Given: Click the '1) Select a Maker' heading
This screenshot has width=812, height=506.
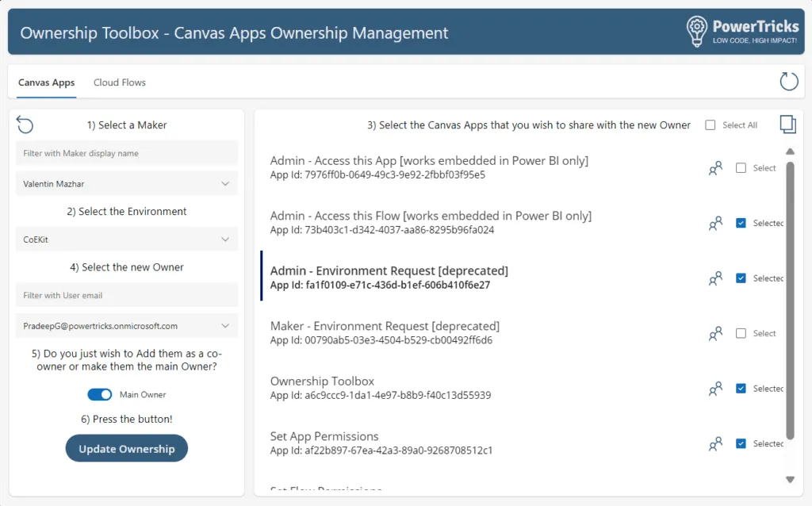Looking at the screenshot, I should (127, 125).
